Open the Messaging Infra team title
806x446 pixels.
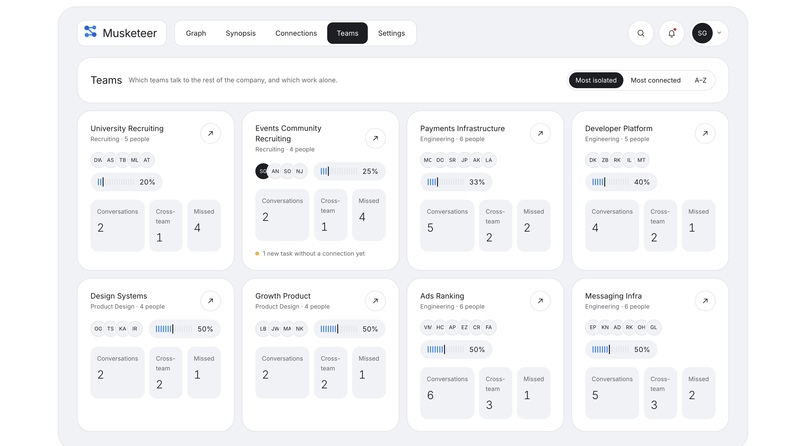613,296
